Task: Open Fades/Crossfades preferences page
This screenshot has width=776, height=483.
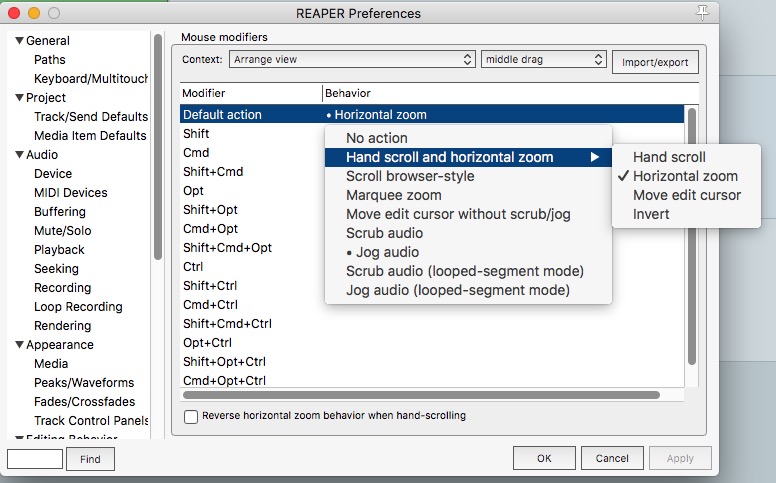Action: (85, 401)
